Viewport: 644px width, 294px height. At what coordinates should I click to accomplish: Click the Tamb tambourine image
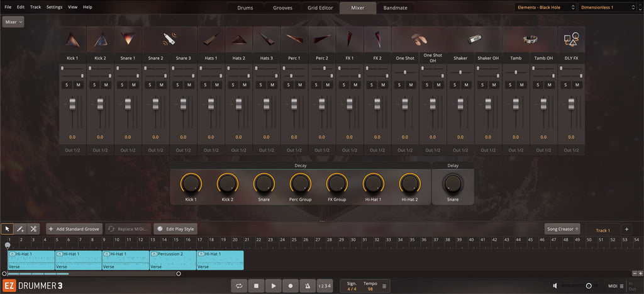coord(530,40)
